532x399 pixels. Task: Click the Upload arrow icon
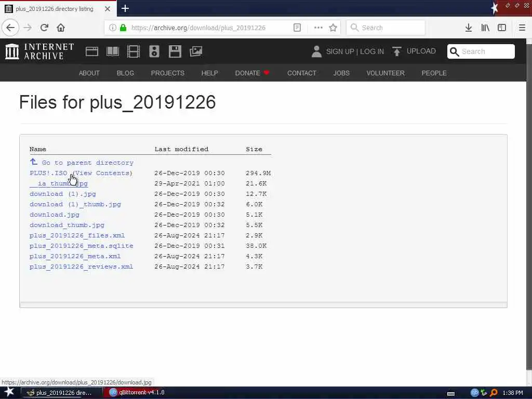click(396, 51)
